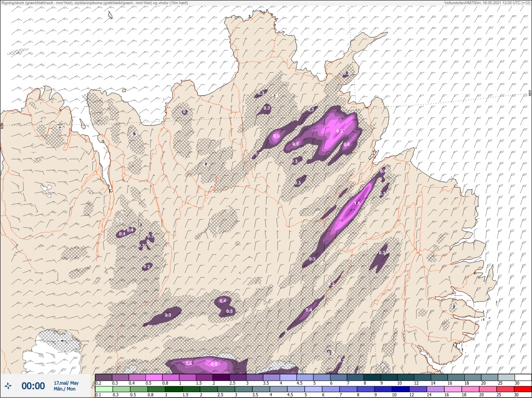Select upper legend swatch between 6 and 7
Image resolution: width=532 pixels, height=398 pixels.
pyautogui.click(x=339, y=377)
